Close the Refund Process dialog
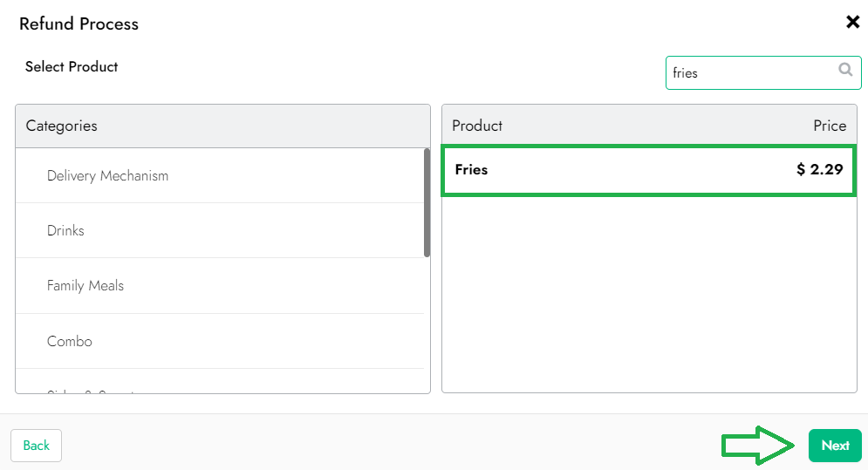The height and width of the screenshot is (470, 868). pyautogui.click(x=852, y=23)
